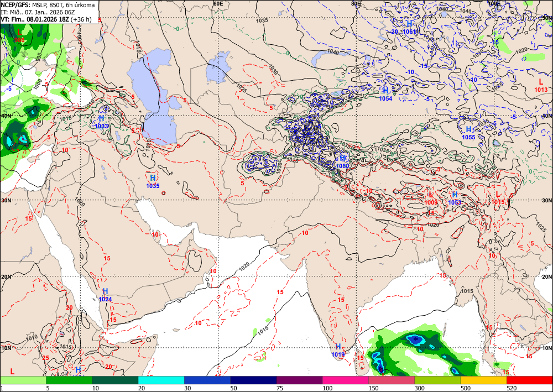Screen dimensions: 553x392
Task: Pick the light green 1–5 mm legend swatch
Action: (23, 380)
